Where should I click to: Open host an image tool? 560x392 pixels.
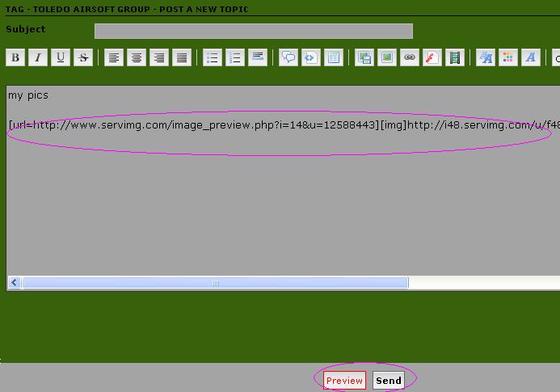(x=364, y=57)
